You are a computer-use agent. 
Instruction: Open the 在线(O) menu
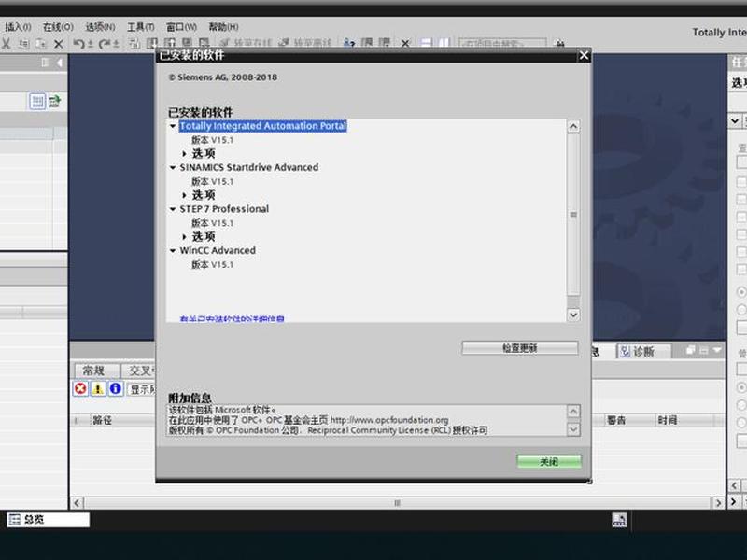(x=58, y=27)
